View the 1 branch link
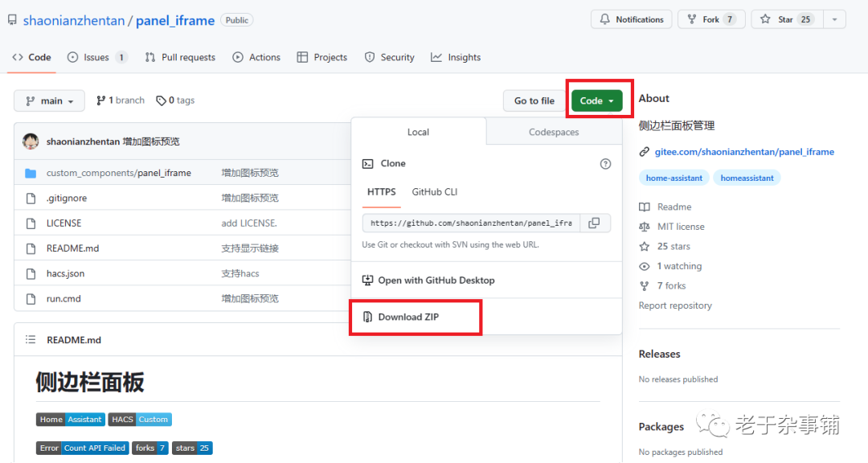868x463 pixels. coord(120,100)
